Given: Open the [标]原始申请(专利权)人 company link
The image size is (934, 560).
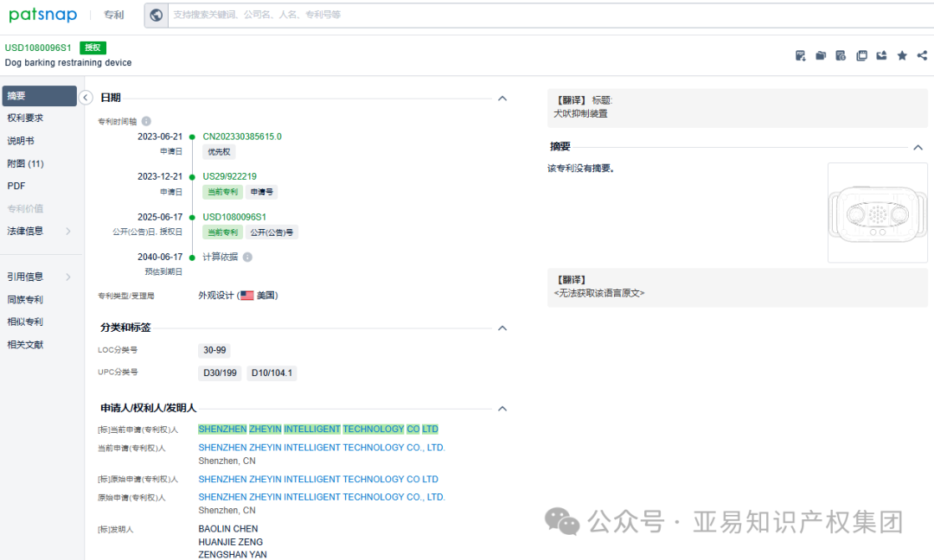Looking at the screenshot, I should click(x=318, y=479).
